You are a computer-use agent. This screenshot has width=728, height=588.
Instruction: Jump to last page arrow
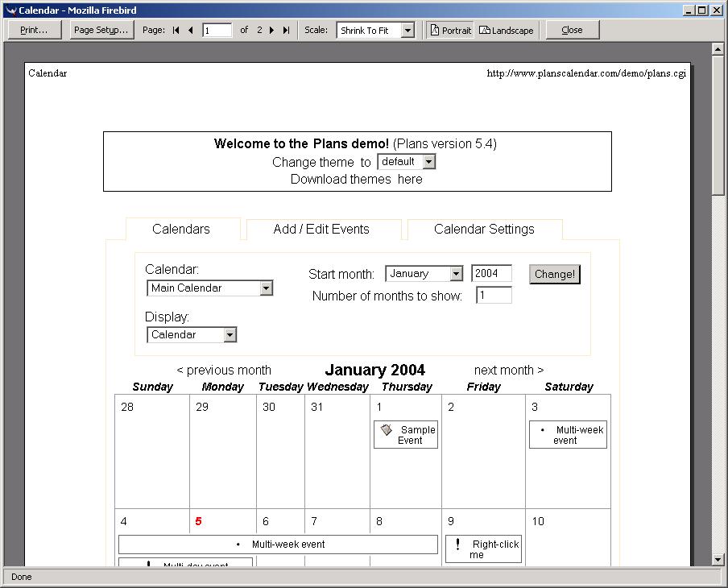[287, 30]
